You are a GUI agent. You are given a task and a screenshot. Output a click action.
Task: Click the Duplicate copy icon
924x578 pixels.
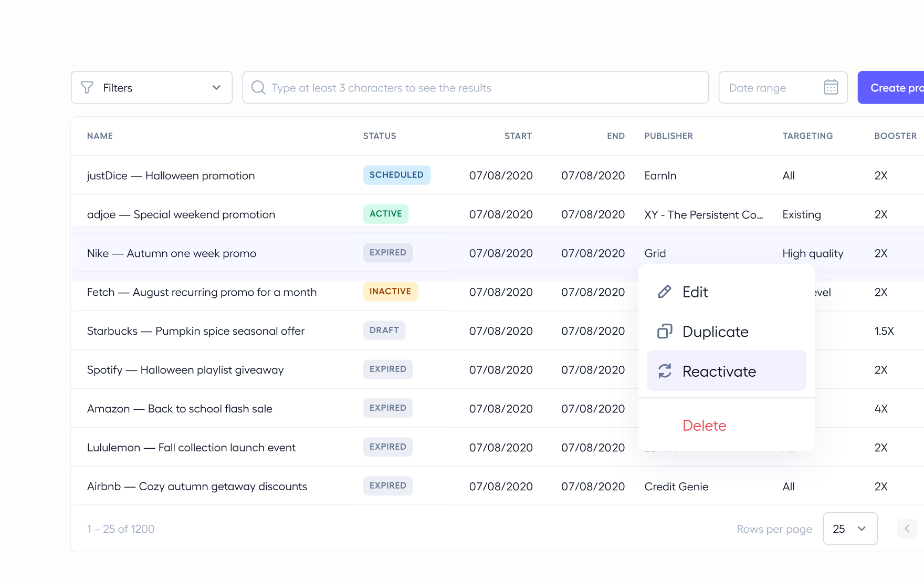pyautogui.click(x=665, y=331)
